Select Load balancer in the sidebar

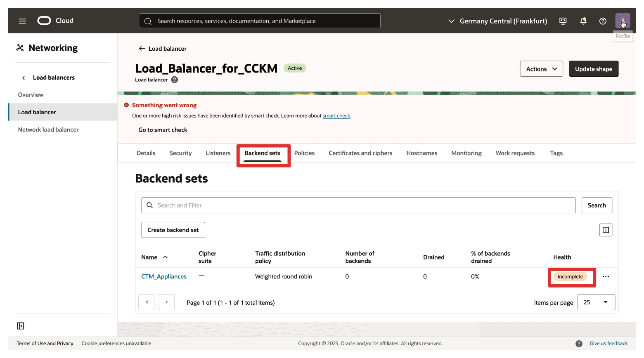pos(63,112)
